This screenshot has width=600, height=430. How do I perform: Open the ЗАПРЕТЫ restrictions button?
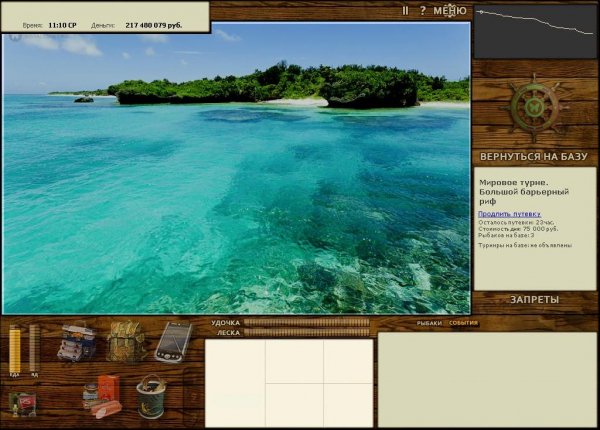(x=534, y=299)
